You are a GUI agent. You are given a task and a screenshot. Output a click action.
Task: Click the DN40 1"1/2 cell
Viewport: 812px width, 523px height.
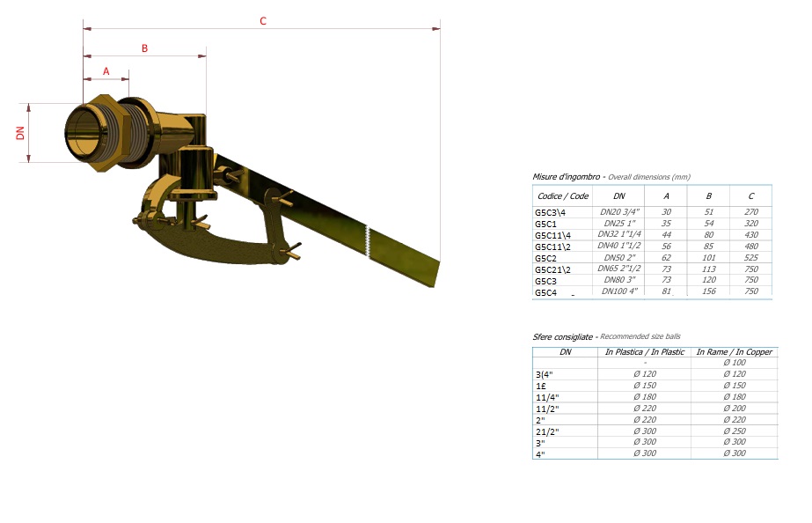point(619,246)
